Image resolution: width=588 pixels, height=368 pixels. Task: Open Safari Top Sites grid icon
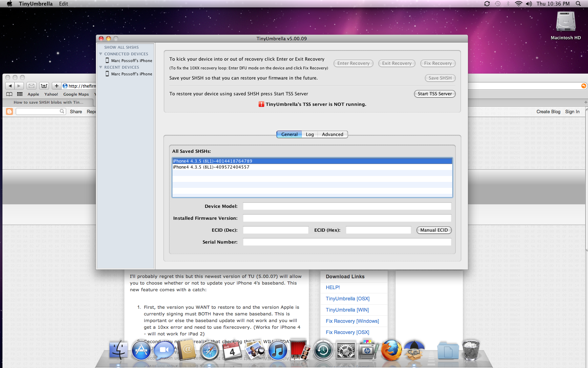click(x=20, y=94)
